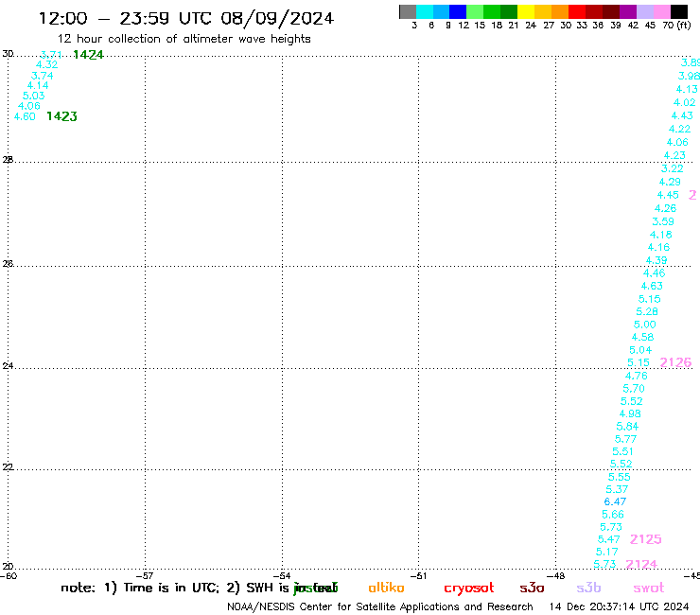Click the wave height value '4.58'
This screenshot has height=615, width=700.
click(642, 337)
